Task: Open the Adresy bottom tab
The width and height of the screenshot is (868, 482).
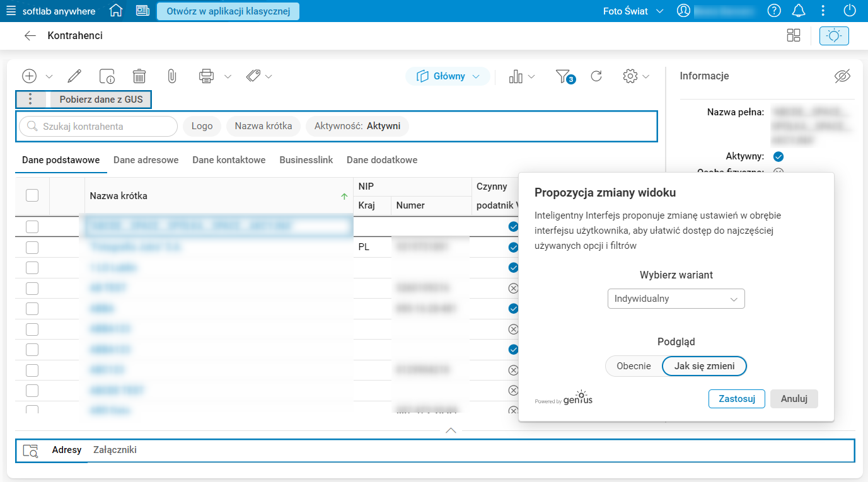Action: (x=67, y=450)
